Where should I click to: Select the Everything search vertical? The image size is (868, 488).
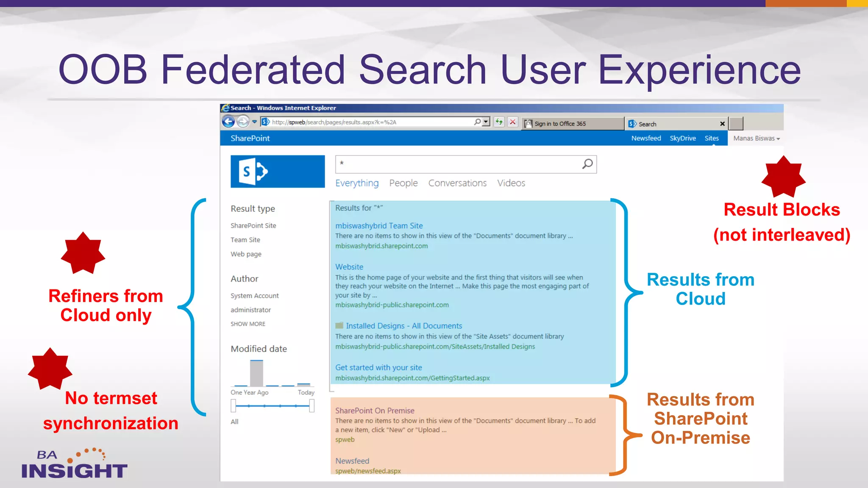[357, 183]
